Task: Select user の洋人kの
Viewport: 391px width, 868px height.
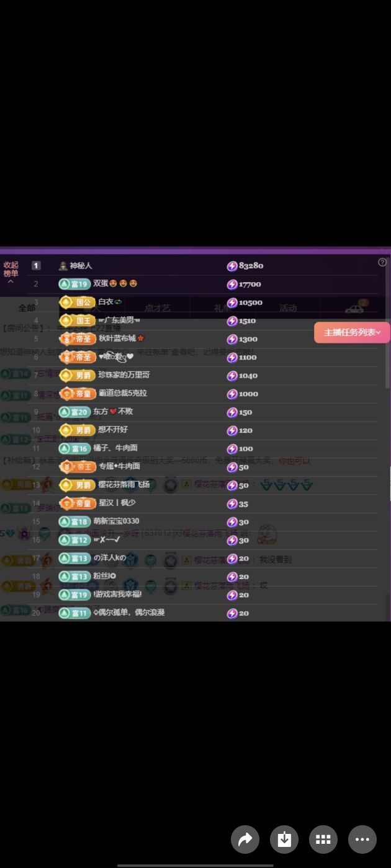Action: 110,558
